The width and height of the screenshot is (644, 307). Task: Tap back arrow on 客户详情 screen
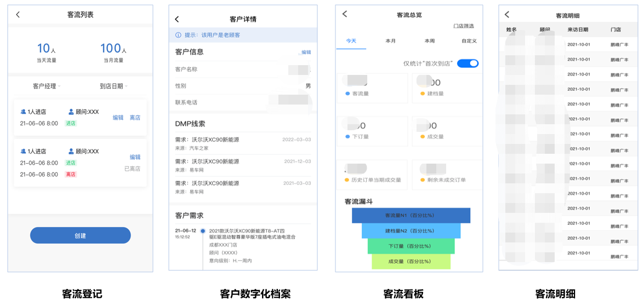(x=176, y=20)
